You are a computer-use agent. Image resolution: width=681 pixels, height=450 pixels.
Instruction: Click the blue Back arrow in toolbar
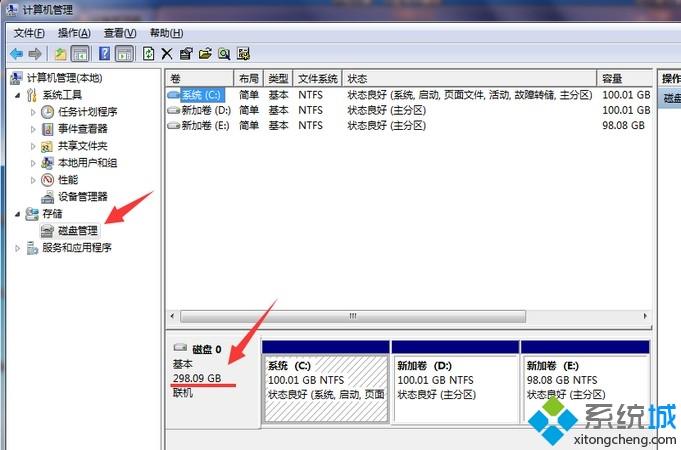[x=17, y=54]
